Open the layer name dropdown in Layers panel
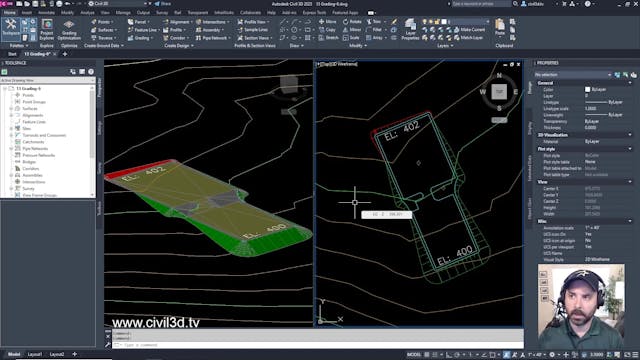The width and height of the screenshot is (640, 360). (x=468, y=22)
